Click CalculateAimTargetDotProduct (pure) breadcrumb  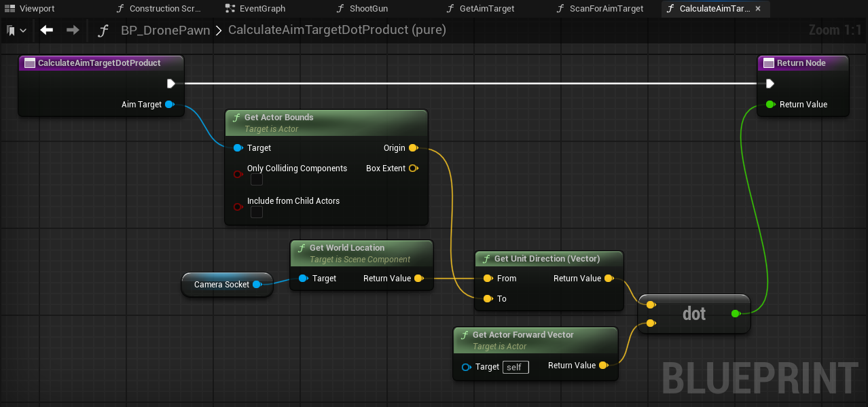337,31
